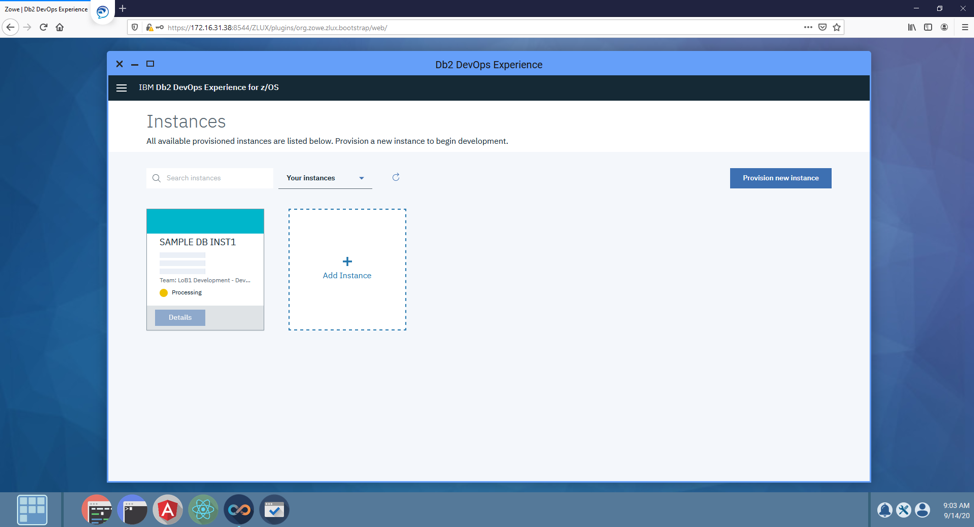Click the Add Instance link text
Screen dimensions: 974x527
pos(347,276)
